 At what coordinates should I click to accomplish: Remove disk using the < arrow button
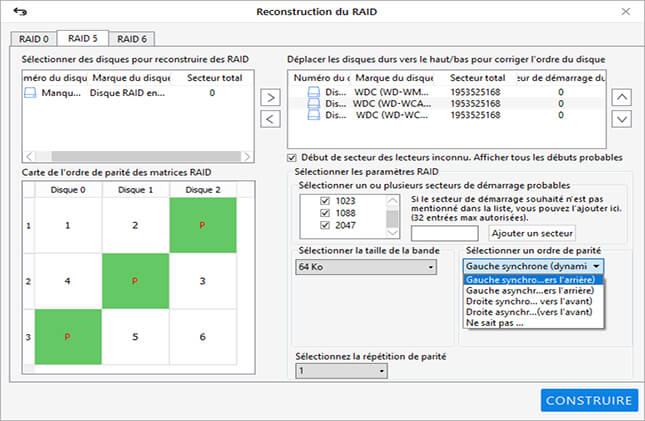[270, 119]
